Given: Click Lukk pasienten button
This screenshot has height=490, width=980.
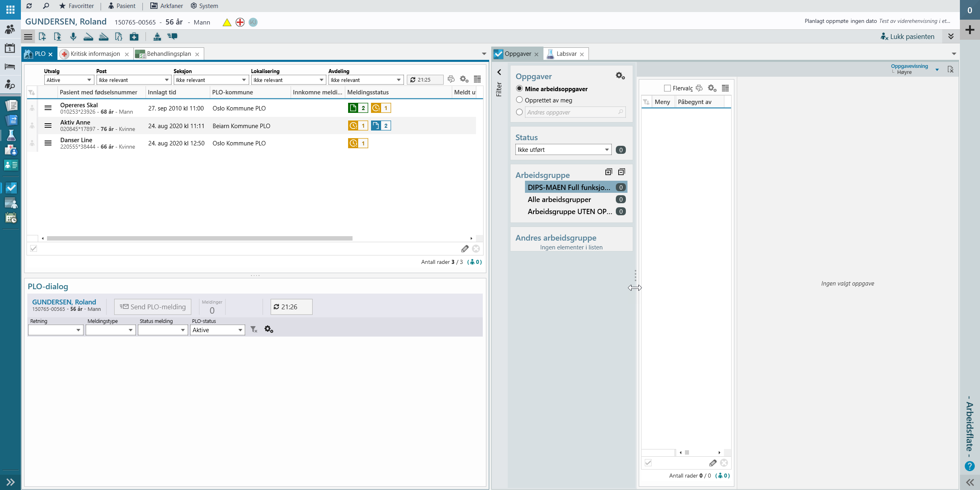Looking at the screenshot, I should tap(907, 37).
